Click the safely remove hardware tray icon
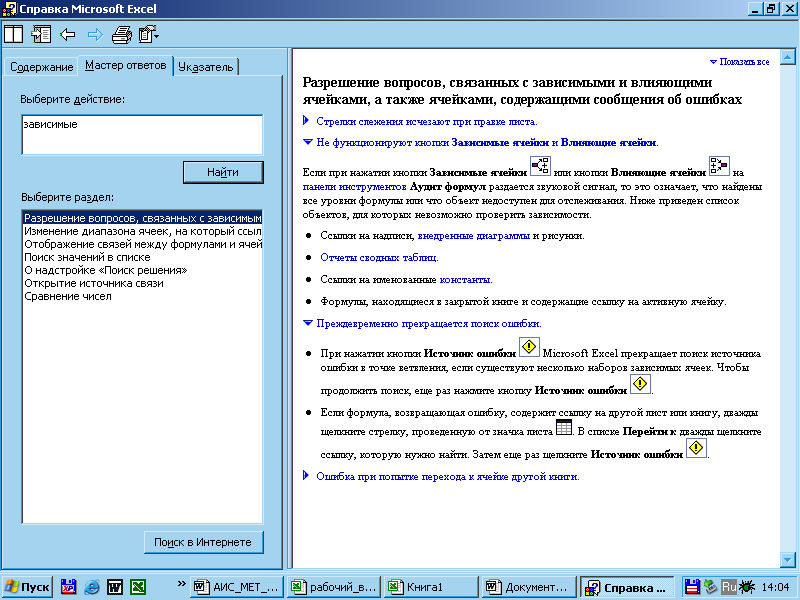This screenshot has width=800, height=600. [710, 587]
